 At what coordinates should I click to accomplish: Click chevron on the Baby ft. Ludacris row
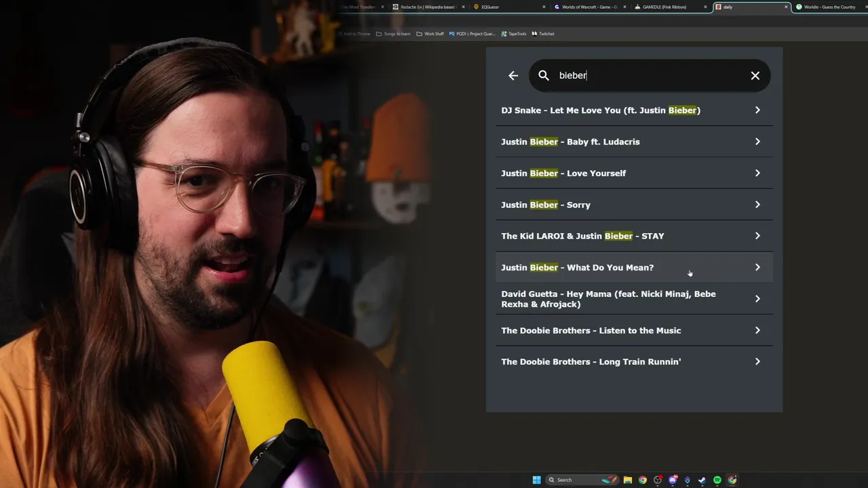click(757, 142)
